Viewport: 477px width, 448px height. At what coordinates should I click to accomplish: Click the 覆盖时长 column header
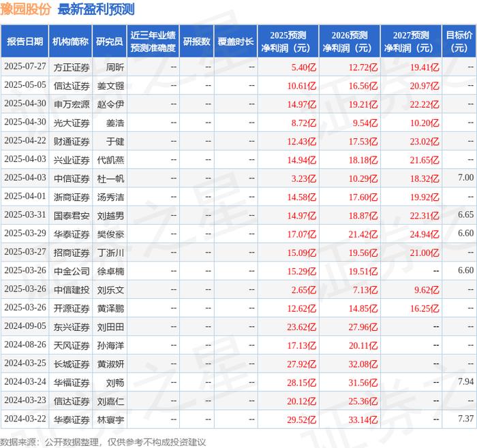tap(236, 42)
